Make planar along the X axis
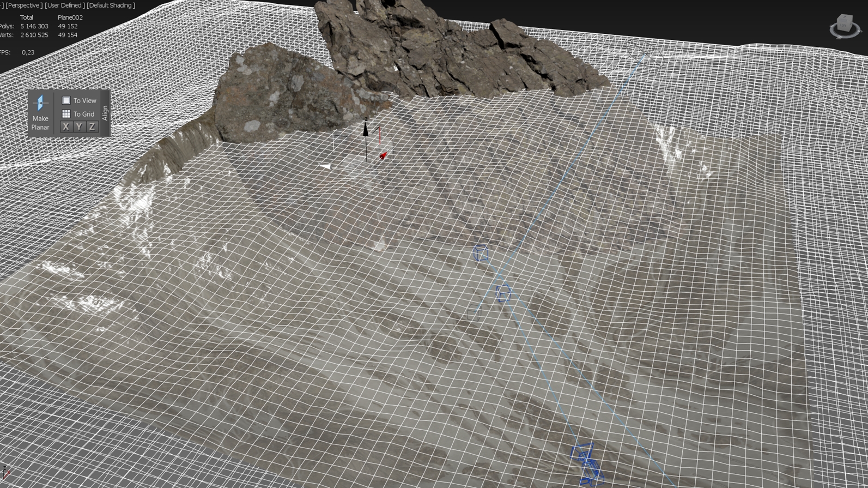Screen dimensions: 868x488 pos(66,127)
